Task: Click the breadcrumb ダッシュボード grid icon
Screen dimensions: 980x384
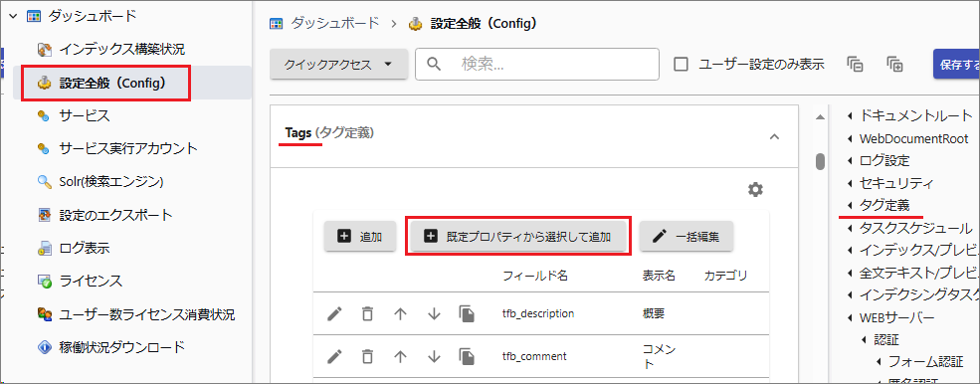Action: 276,24
